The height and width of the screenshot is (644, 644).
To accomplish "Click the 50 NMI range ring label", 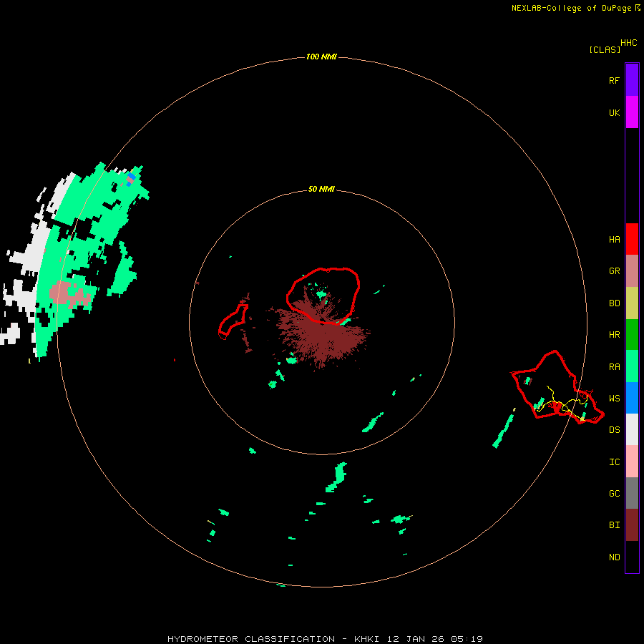I will (321, 189).
